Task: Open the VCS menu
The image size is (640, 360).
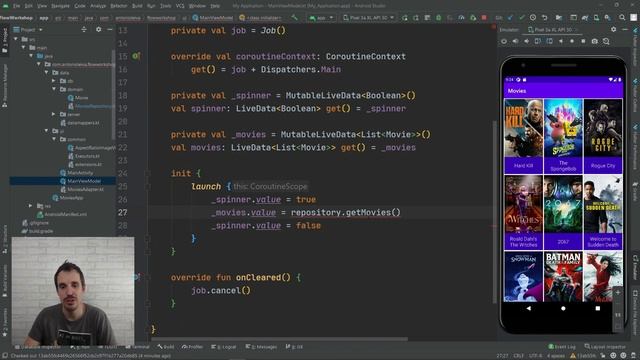Action: click(180, 6)
